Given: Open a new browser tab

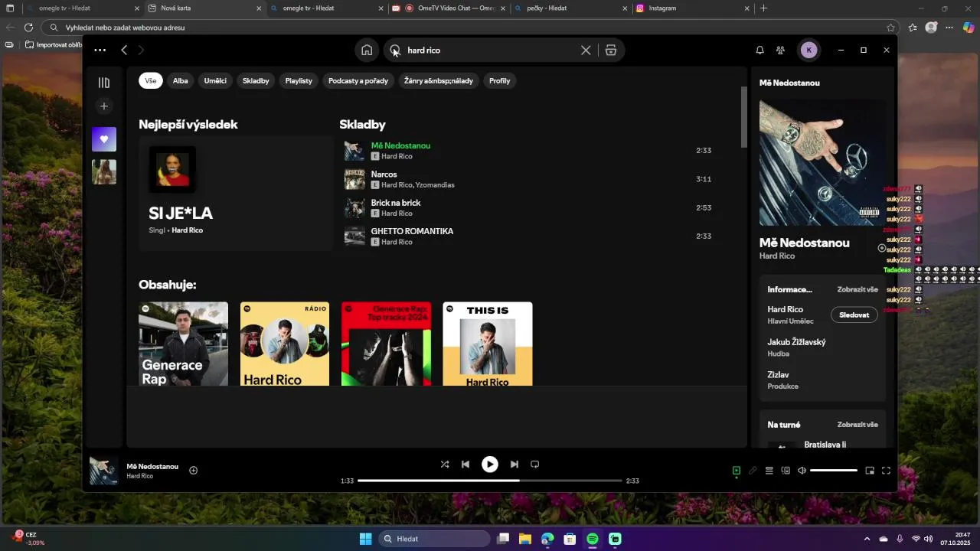Looking at the screenshot, I should point(763,8).
